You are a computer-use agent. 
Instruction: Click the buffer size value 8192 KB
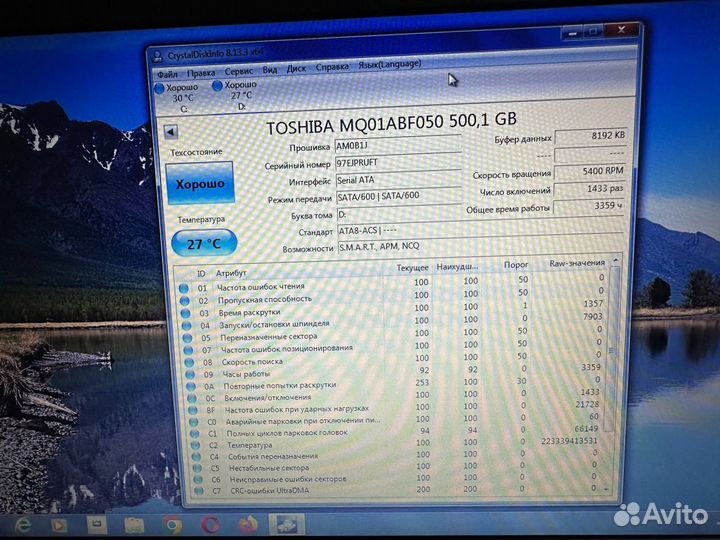click(x=591, y=136)
